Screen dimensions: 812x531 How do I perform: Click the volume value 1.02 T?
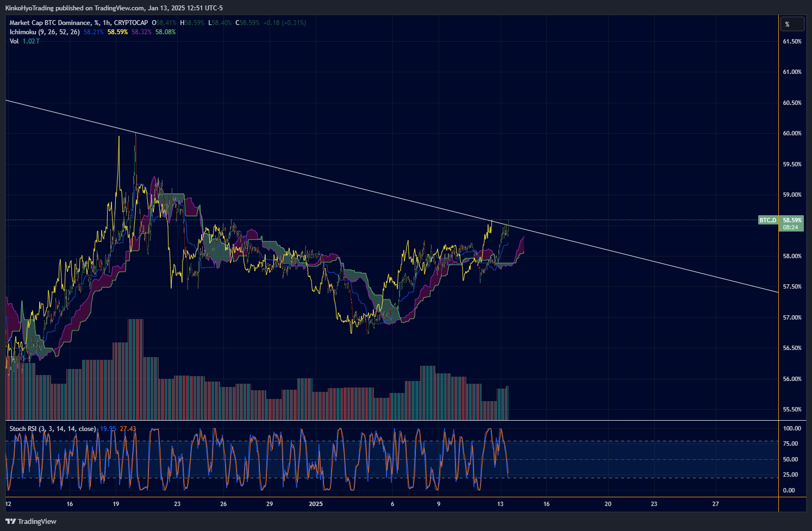(31, 41)
